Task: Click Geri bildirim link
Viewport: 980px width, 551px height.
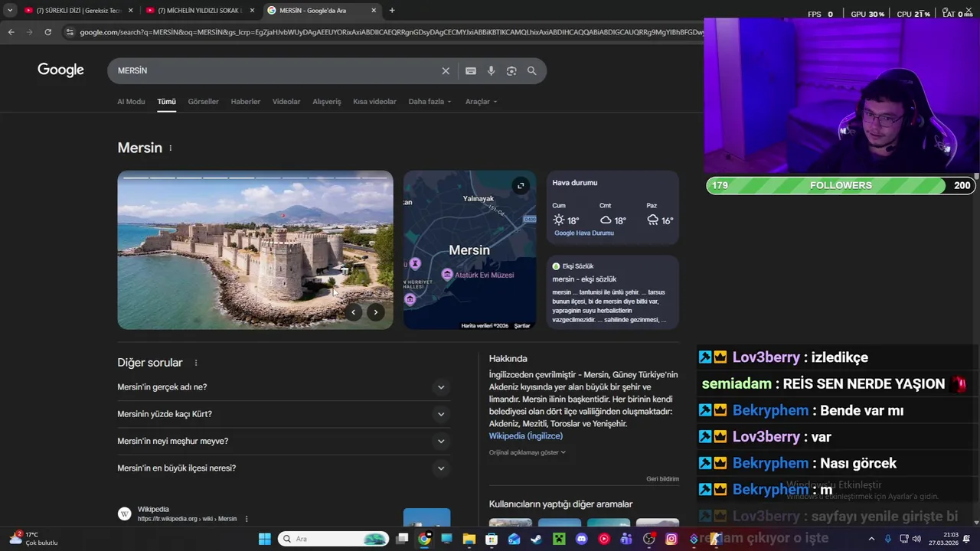Action: click(x=662, y=479)
